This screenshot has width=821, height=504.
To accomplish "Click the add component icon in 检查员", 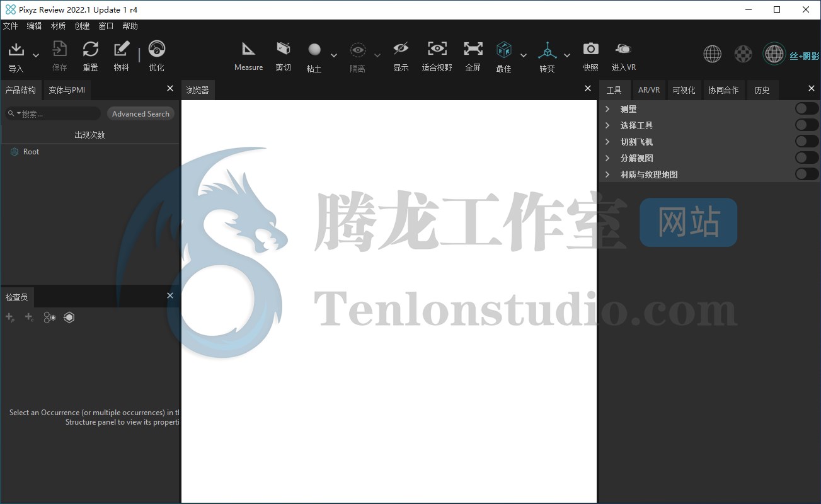I will (x=30, y=318).
